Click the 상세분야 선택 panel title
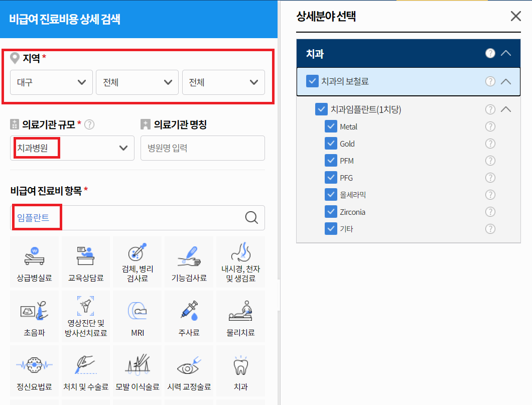 [326, 16]
